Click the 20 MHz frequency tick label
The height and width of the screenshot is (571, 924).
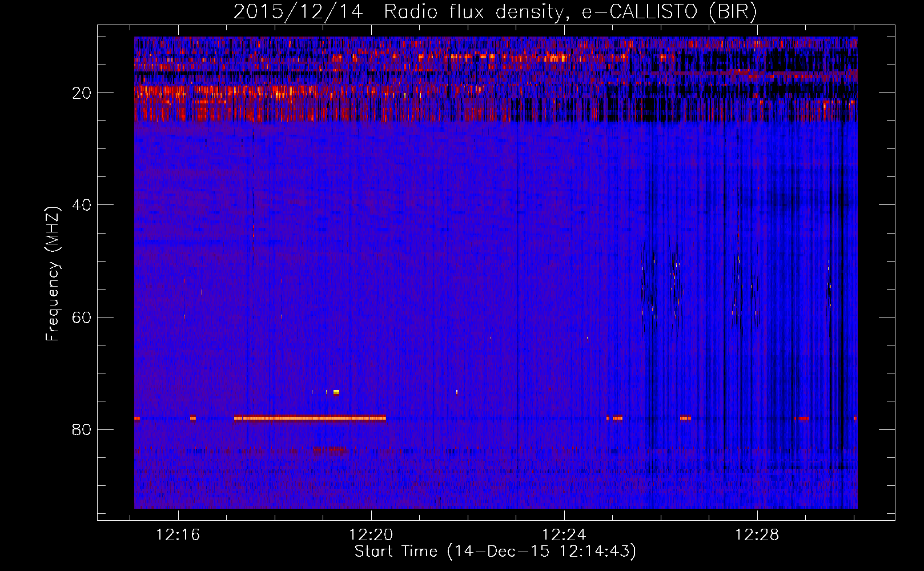click(x=82, y=93)
